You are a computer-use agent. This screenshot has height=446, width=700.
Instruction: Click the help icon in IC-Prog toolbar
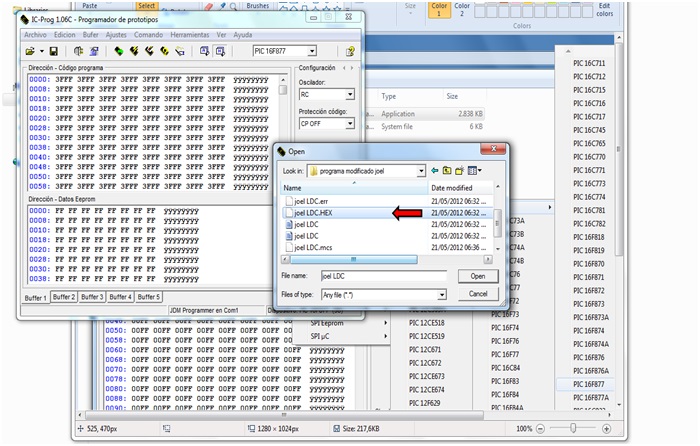click(350, 51)
